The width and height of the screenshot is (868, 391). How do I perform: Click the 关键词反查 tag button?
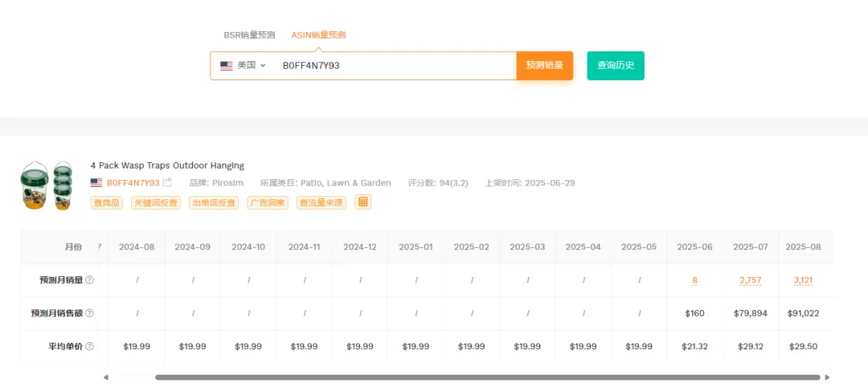pyautogui.click(x=156, y=202)
